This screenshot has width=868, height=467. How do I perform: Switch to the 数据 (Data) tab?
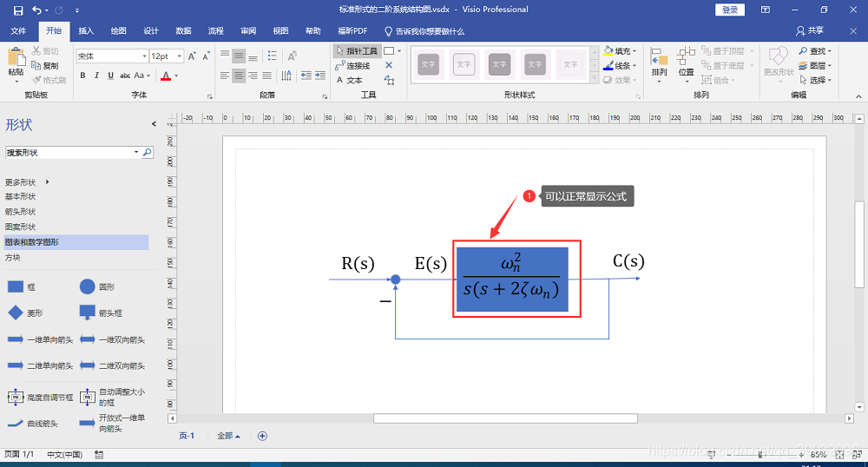click(x=183, y=31)
